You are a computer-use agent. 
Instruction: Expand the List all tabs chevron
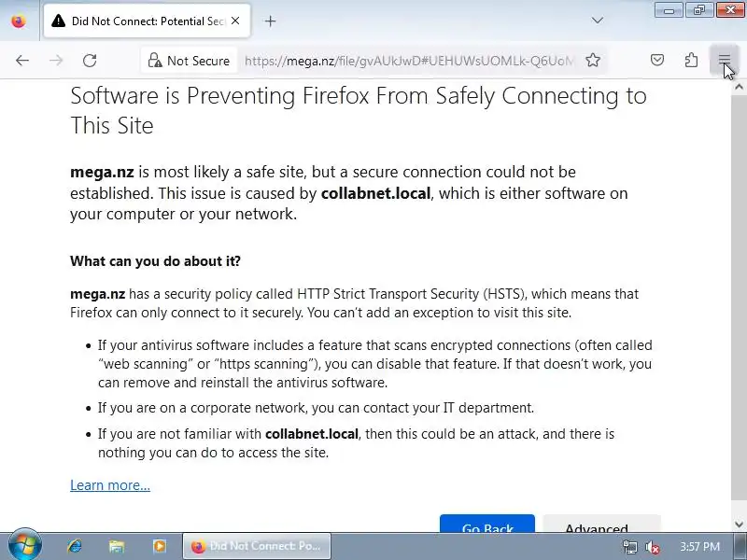(x=598, y=21)
